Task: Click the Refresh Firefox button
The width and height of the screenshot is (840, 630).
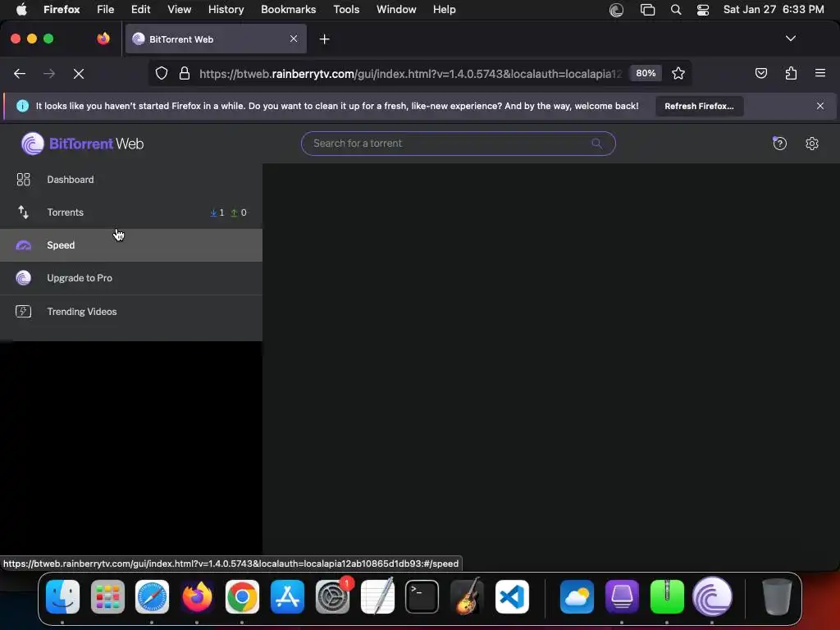Action: point(699,106)
